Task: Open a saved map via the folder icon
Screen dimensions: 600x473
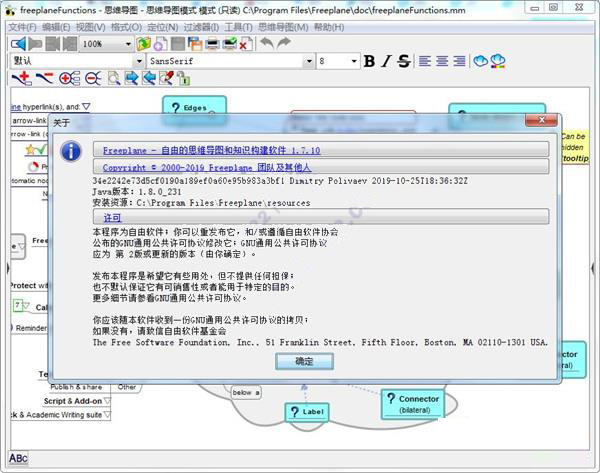Action: click(x=143, y=44)
